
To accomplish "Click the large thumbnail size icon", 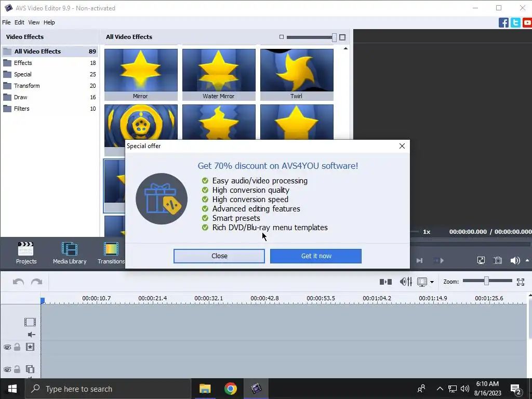I will (x=342, y=37).
